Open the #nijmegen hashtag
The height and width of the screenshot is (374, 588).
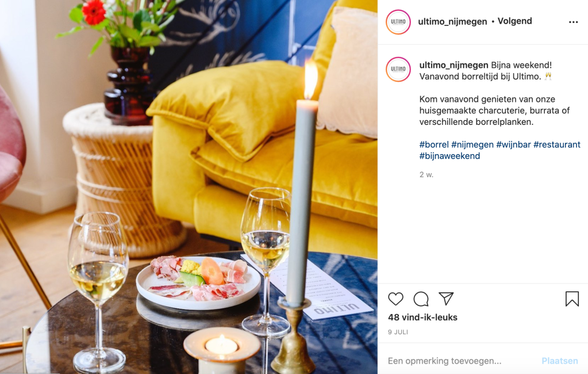click(x=472, y=144)
